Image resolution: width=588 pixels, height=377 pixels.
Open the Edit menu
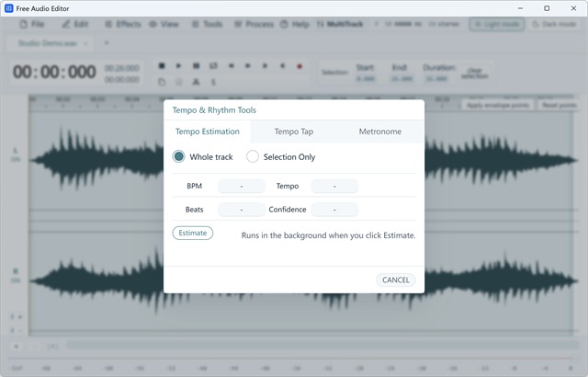coord(75,25)
